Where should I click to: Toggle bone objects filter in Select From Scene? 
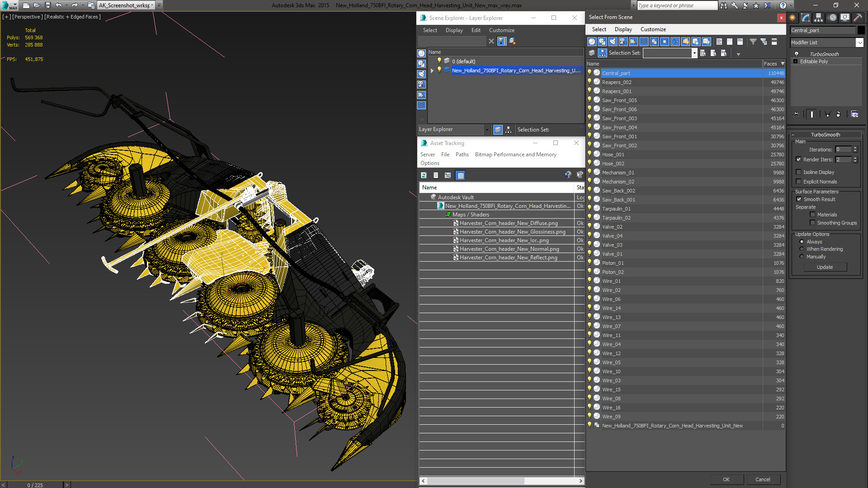(675, 42)
